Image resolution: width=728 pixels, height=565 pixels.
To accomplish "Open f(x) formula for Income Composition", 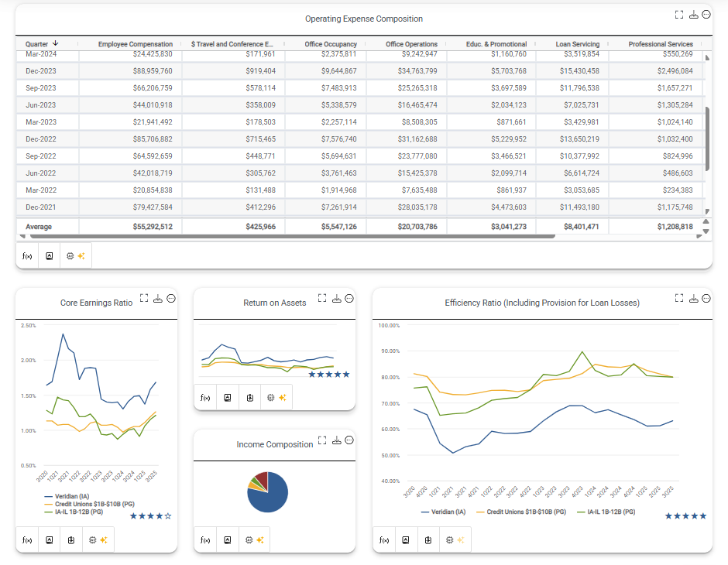I will coord(205,540).
